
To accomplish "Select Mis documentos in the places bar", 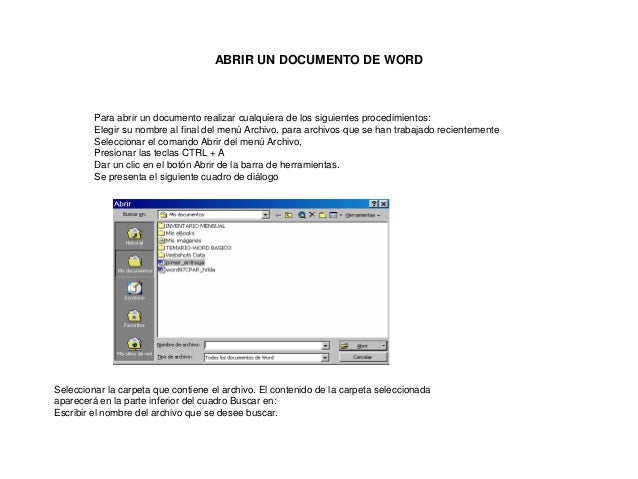I will [134, 264].
